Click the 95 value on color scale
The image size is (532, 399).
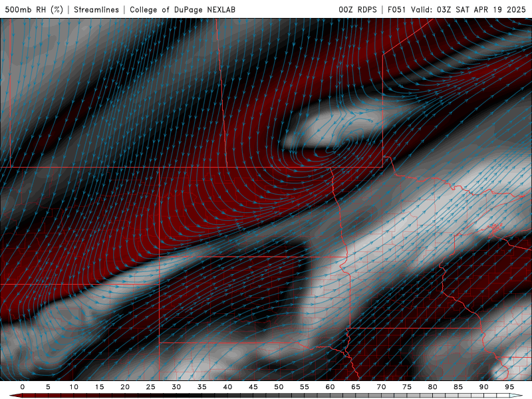tap(509, 387)
